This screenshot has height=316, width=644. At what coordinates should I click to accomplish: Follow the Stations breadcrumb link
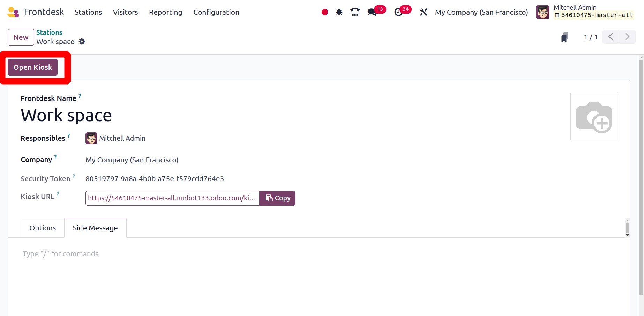49,32
